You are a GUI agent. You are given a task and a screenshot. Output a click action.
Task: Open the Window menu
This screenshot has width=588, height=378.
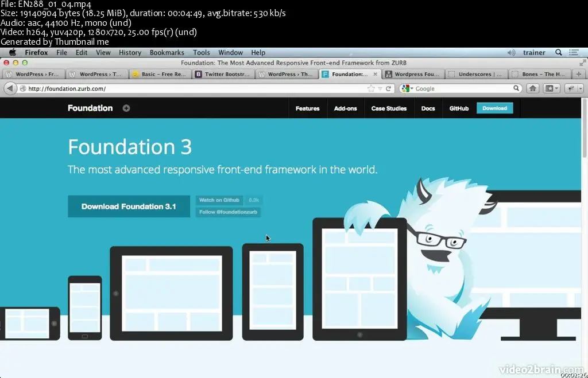pyautogui.click(x=230, y=52)
